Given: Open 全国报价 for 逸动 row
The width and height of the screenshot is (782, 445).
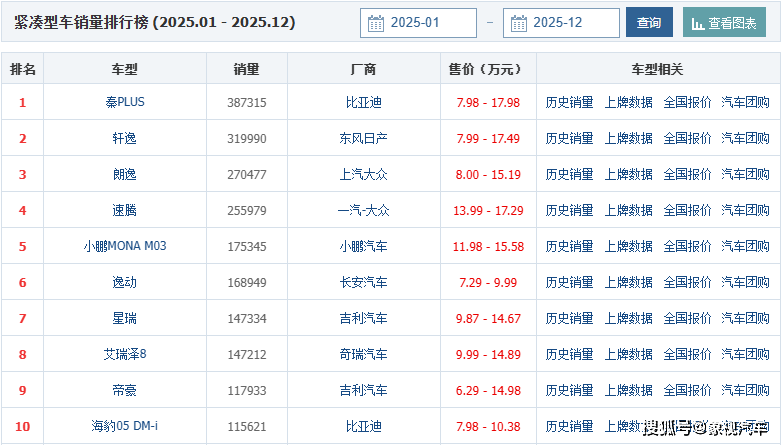Looking at the screenshot, I should coord(687,282).
